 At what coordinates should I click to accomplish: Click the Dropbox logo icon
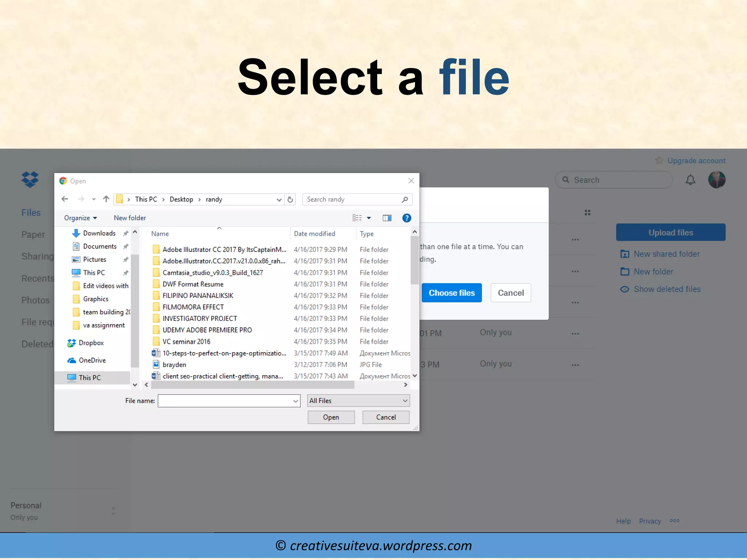click(30, 179)
